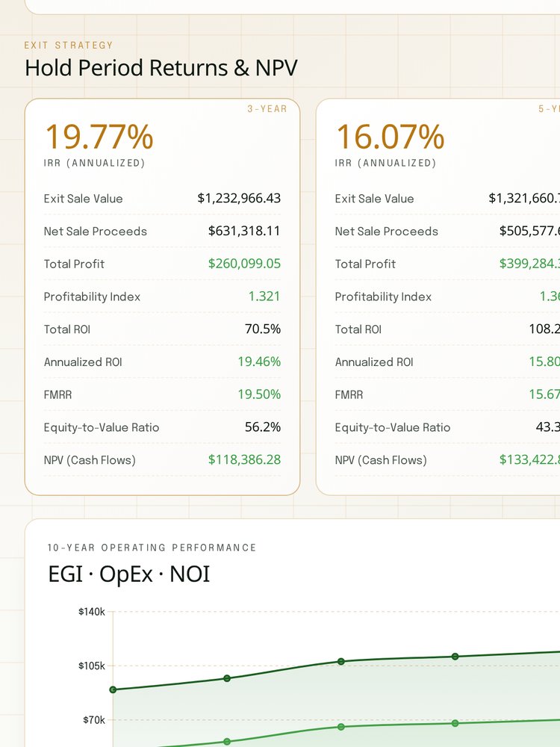Click "Profitability Index" label in 3-year card
Viewport: 560px width, 747px height.
(92, 297)
